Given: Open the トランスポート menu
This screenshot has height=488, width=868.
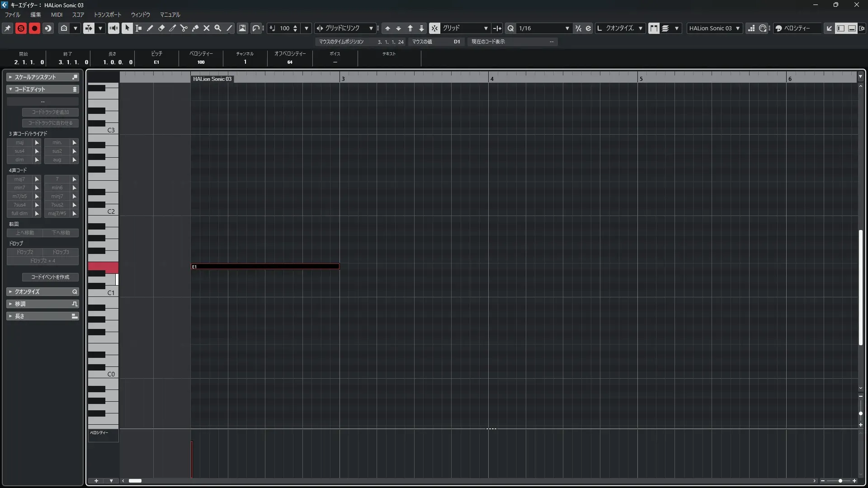Looking at the screenshot, I should click(107, 14).
